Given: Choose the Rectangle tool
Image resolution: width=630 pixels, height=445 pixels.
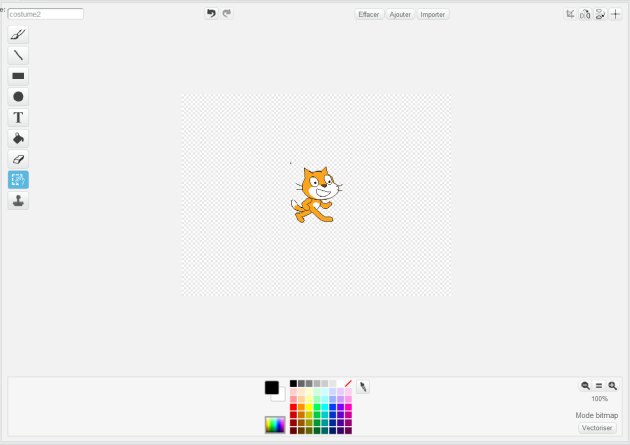Looking at the screenshot, I should 18,76.
